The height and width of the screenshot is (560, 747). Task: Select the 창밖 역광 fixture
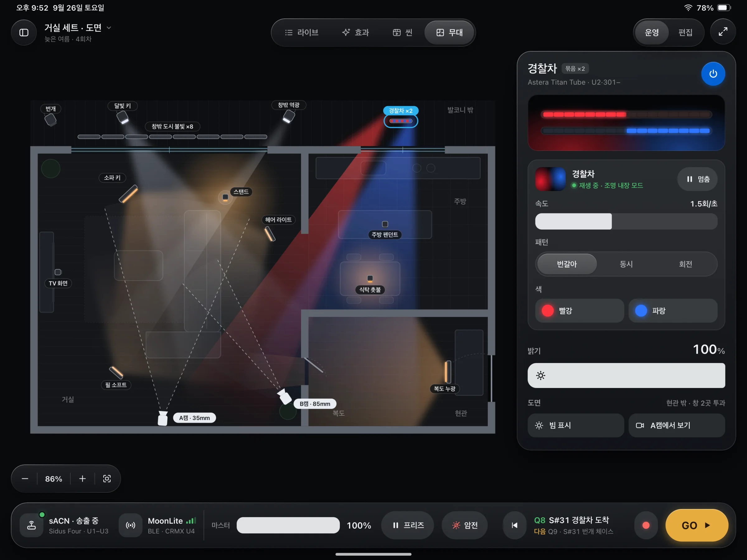click(289, 116)
